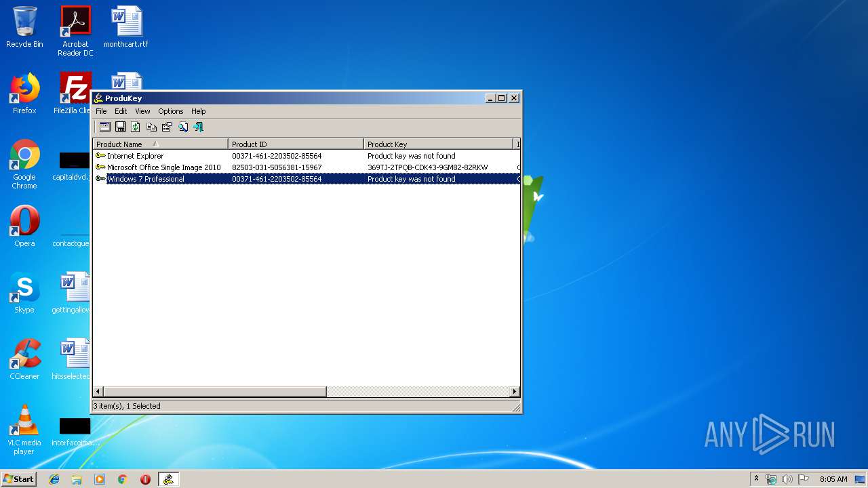Open the Help menu
868x488 pixels.
click(x=198, y=111)
